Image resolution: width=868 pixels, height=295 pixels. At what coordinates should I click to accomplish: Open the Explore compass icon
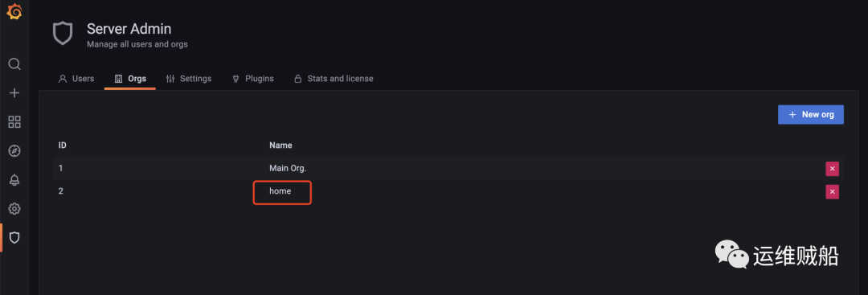pyautogui.click(x=14, y=150)
